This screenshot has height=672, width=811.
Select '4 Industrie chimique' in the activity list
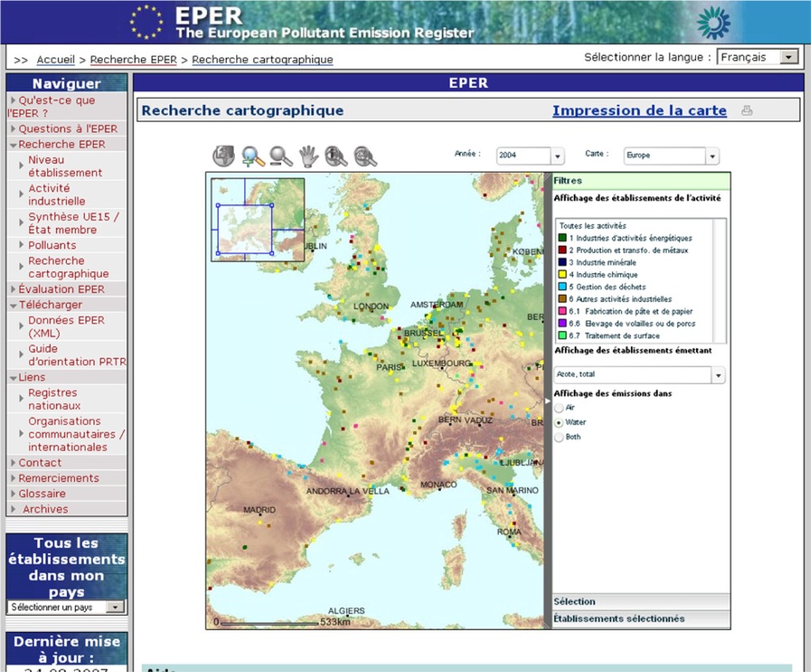pyautogui.click(x=603, y=275)
